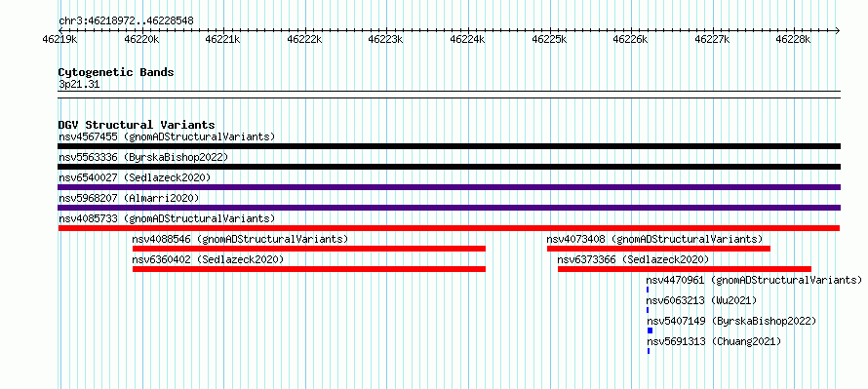Image resolution: width=868 pixels, height=389 pixels.
Task: Open the nsv4073408 gnomADStructuralVariants label
Action: point(654,239)
